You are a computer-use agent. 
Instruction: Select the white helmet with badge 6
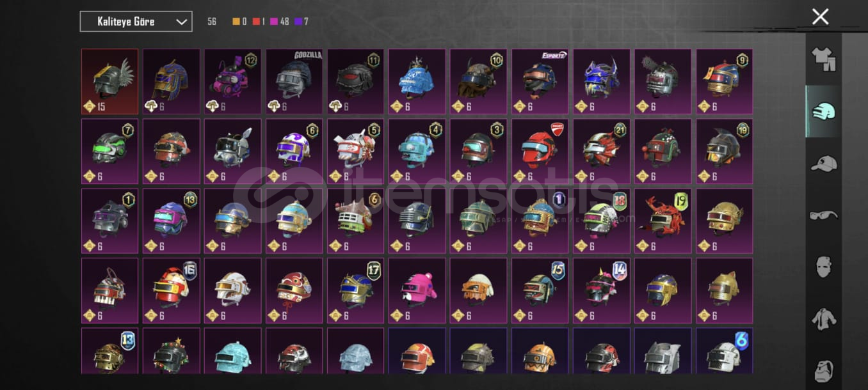coord(724,351)
